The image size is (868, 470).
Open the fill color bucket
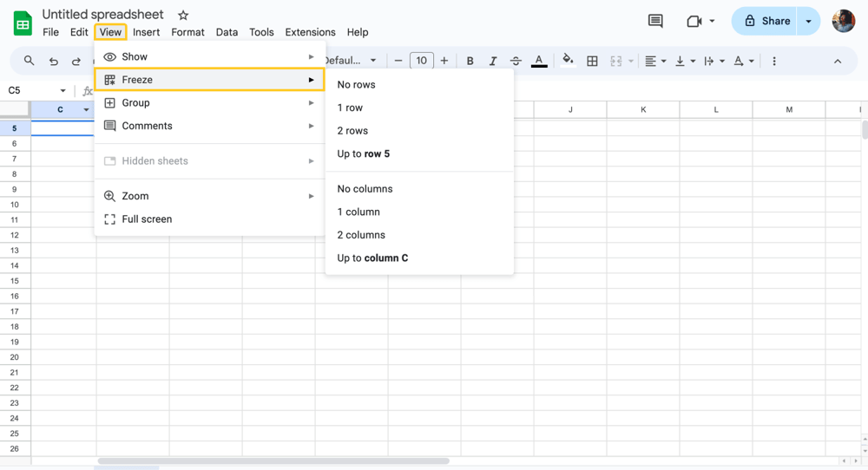[568, 61]
